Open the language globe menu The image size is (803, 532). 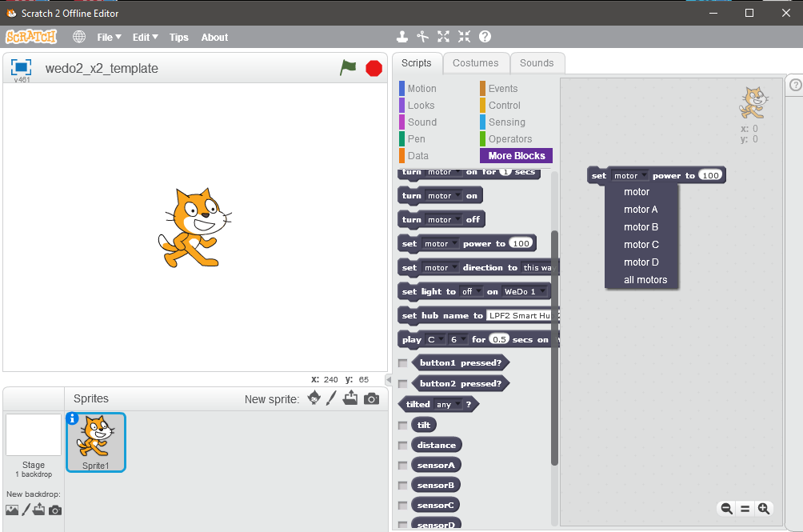pos(79,37)
